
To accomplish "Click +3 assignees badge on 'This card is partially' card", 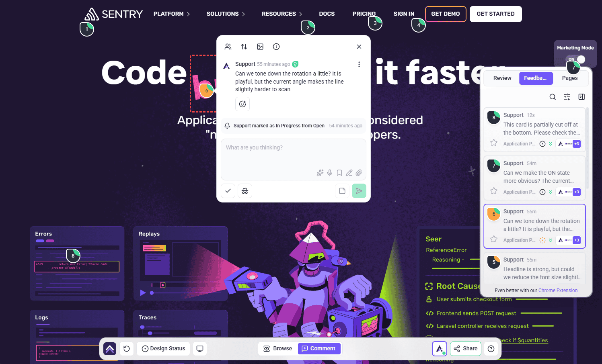I will 577,144.
